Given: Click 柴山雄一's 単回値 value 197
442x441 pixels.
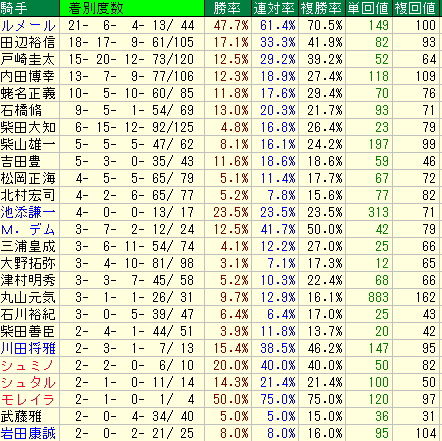Looking at the screenshot, I should (x=379, y=145).
